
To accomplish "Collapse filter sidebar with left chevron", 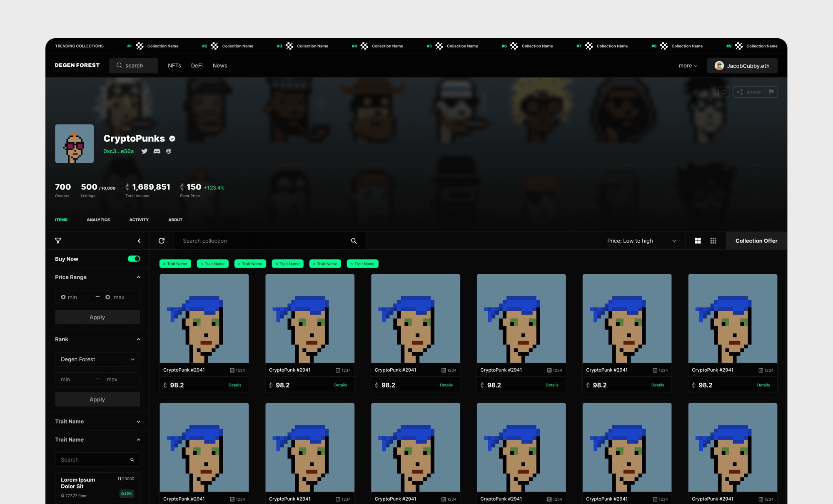I will pos(139,241).
